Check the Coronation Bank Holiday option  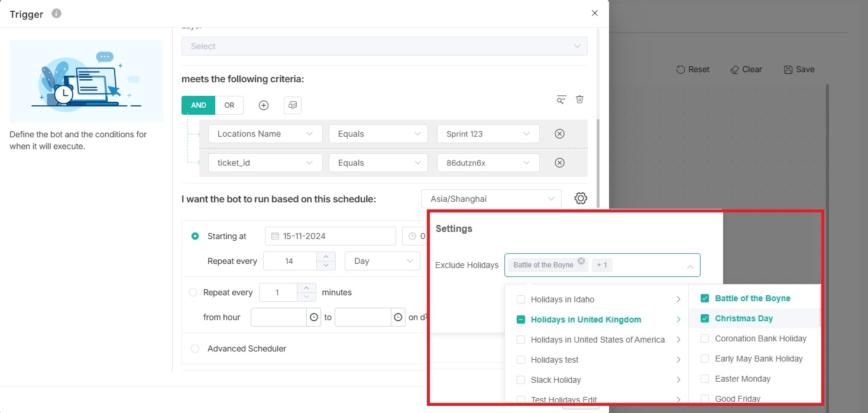pyautogui.click(x=705, y=338)
